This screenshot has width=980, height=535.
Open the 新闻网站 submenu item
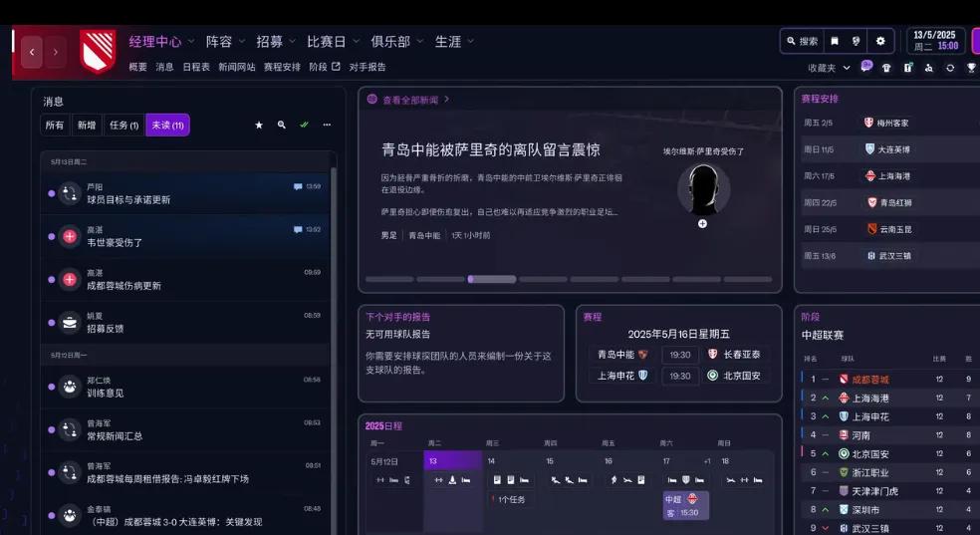coord(237,67)
